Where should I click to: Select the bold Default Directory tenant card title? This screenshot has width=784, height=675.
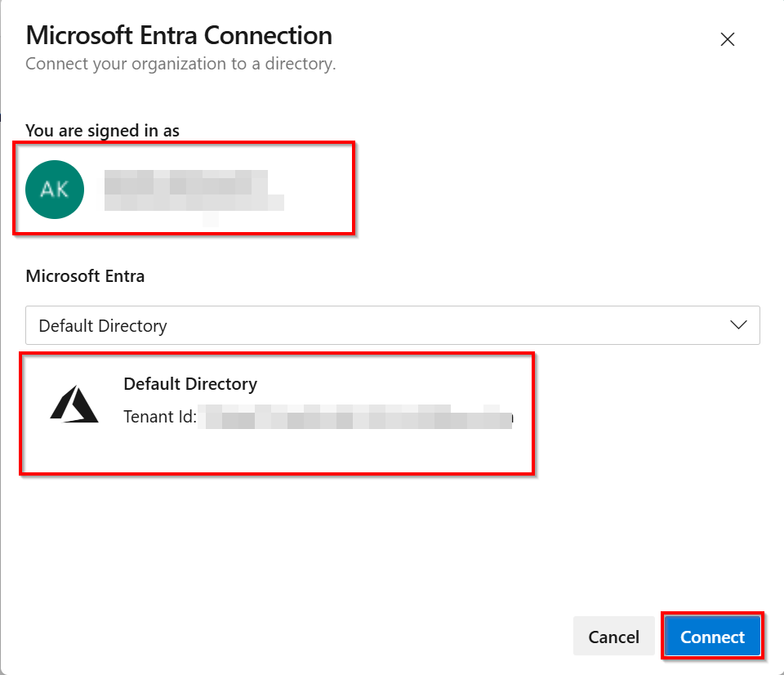pyautogui.click(x=190, y=384)
